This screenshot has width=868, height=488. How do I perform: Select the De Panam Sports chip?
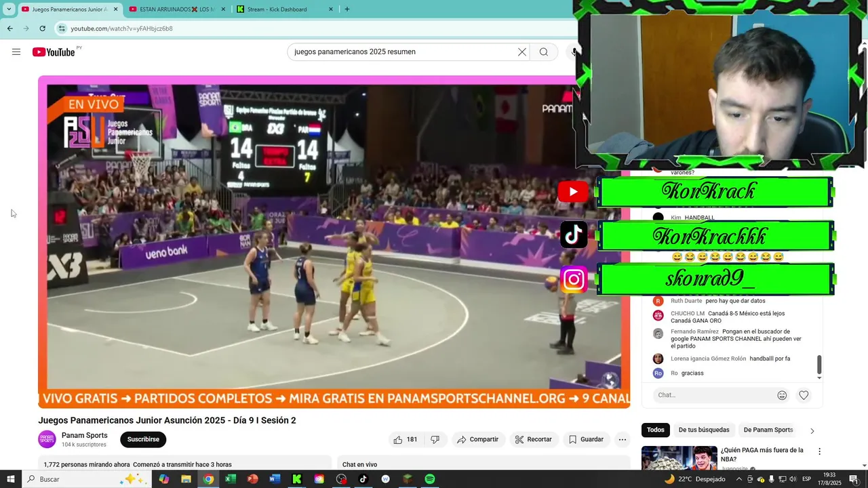768,430
